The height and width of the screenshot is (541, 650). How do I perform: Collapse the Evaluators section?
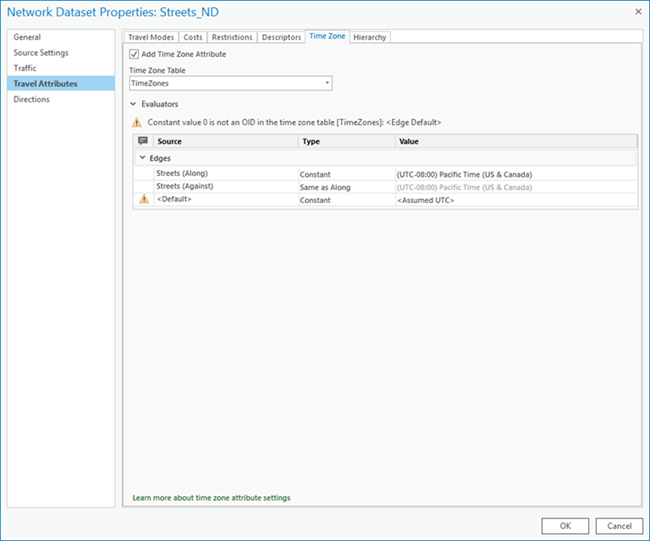pyautogui.click(x=134, y=103)
